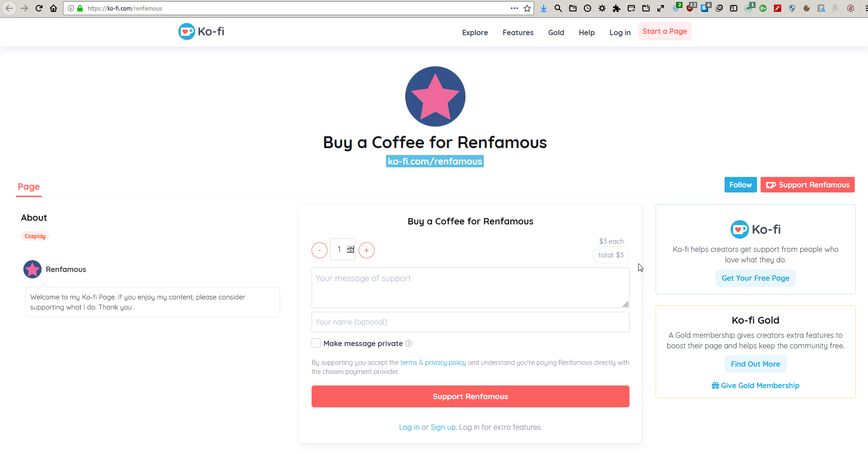
Task: Open the add-ons puzzle piece icon
Action: (x=617, y=8)
